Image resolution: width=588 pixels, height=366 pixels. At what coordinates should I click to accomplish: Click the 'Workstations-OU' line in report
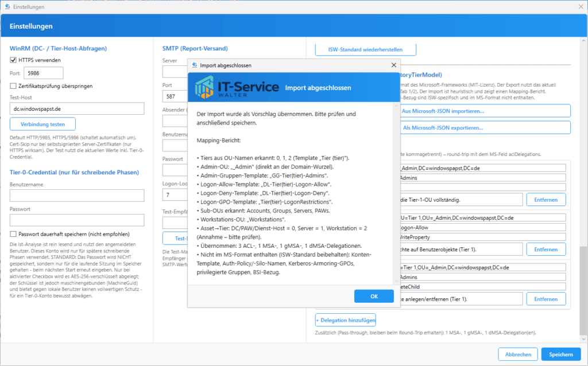pyautogui.click(x=241, y=220)
